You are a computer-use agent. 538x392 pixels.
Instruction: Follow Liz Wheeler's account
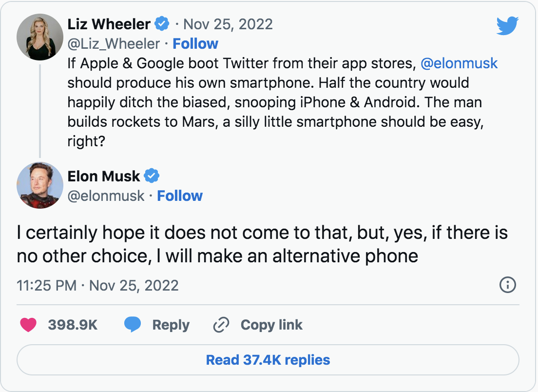click(195, 44)
